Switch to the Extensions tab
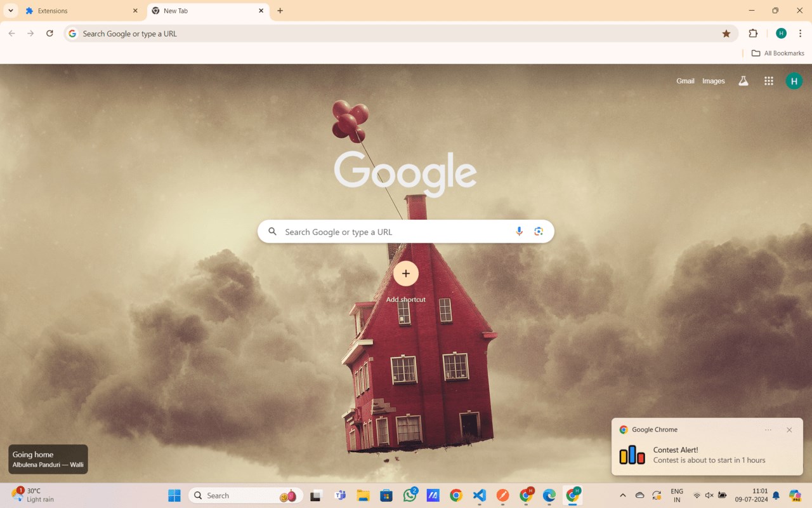Viewport: 812px width, 508px height. pyautogui.click(x=81, y=11)
